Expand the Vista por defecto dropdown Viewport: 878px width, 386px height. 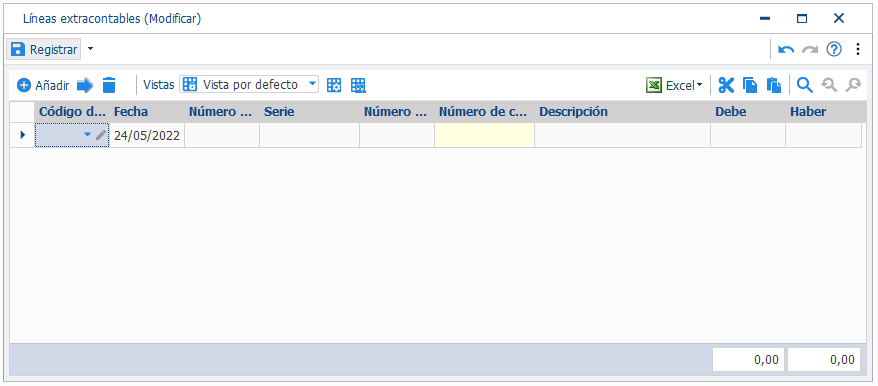tap(312, 85)
